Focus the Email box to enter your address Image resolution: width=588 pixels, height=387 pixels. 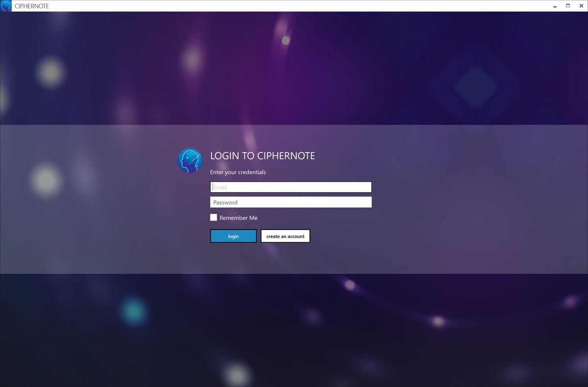pyautogui.click(x=291, y=187)
